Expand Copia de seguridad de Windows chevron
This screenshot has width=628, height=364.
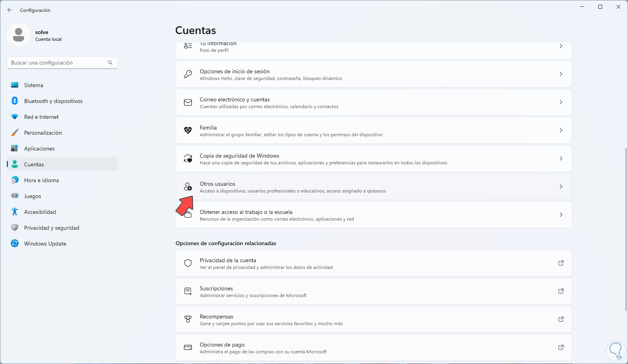coord(561,158)
